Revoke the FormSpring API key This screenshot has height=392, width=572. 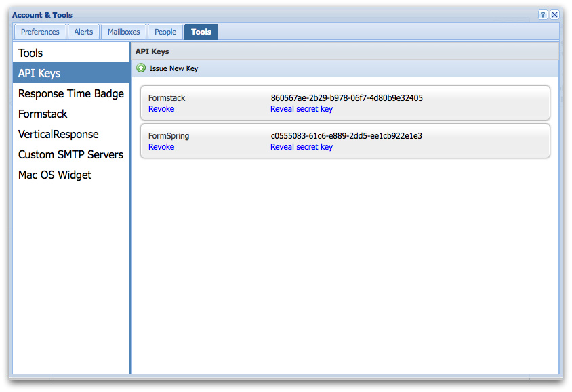[161, 147]
